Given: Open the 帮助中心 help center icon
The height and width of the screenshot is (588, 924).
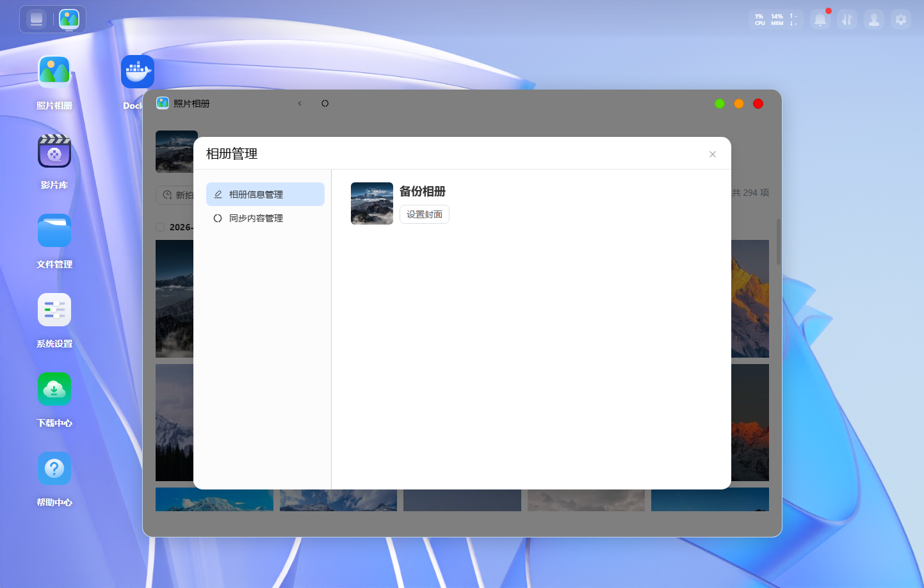Looking at the screenshot, I should click(54, 468).
